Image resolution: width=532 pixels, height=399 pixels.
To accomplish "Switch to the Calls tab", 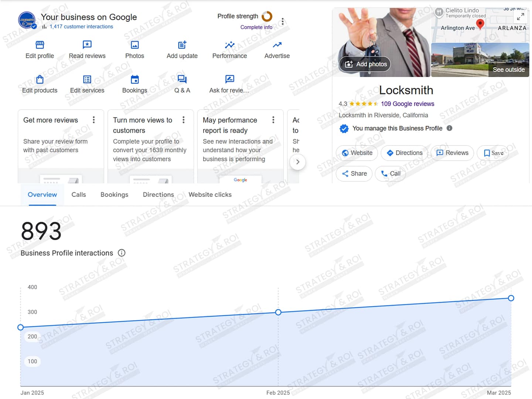I will 78,195.
